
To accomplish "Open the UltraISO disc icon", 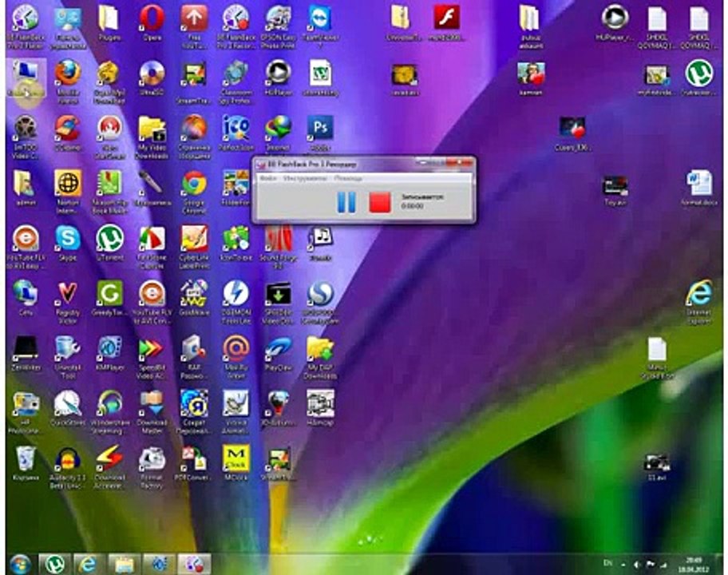I will point(152,78).
